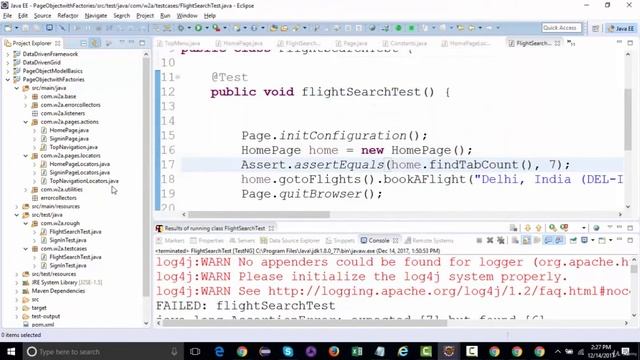
Task: Click the Windows search box on the taskbar
Action: [x=102, y=351]
